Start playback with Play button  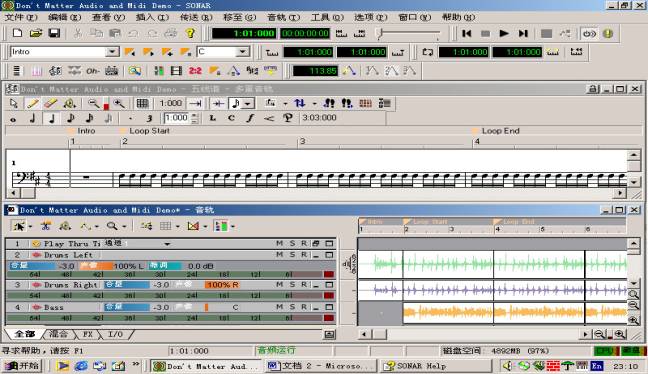[504, 33]
